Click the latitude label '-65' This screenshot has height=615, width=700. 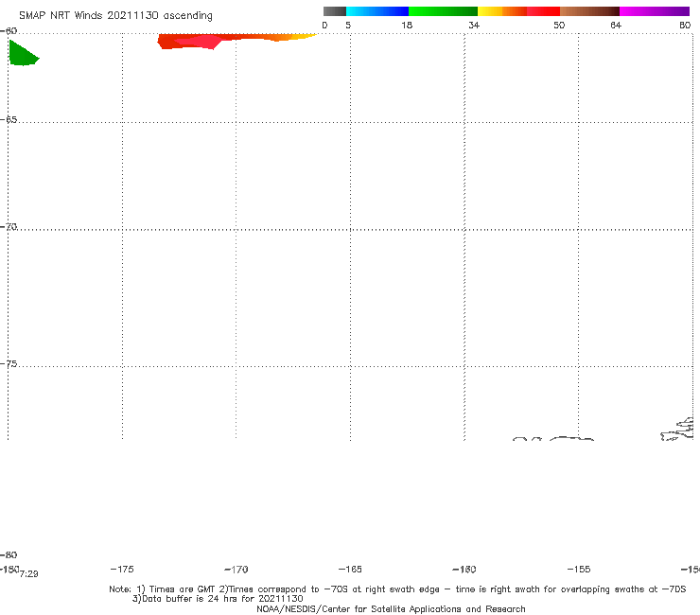(x=9, y=120)
